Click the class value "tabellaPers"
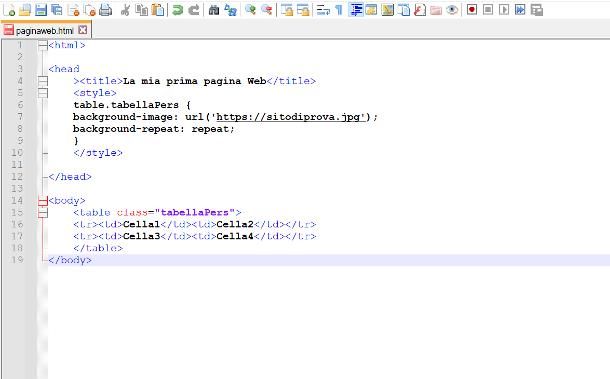Screen dimensions: 610x379 click(195, 212)
